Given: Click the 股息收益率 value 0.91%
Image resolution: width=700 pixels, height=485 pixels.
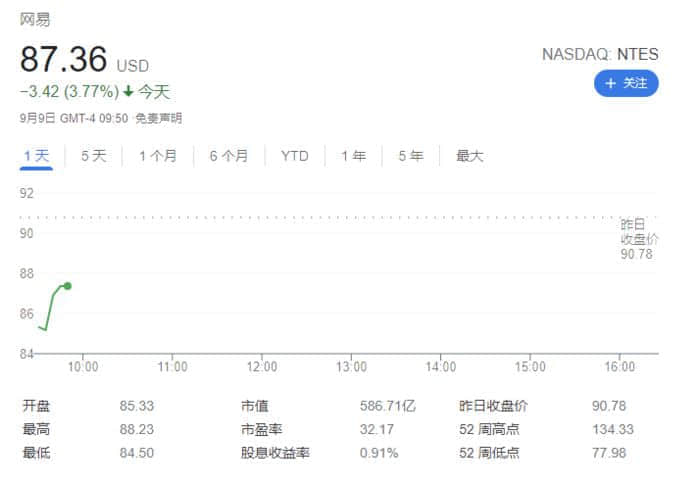Looking at the screenshot, I should pos(379,453).
